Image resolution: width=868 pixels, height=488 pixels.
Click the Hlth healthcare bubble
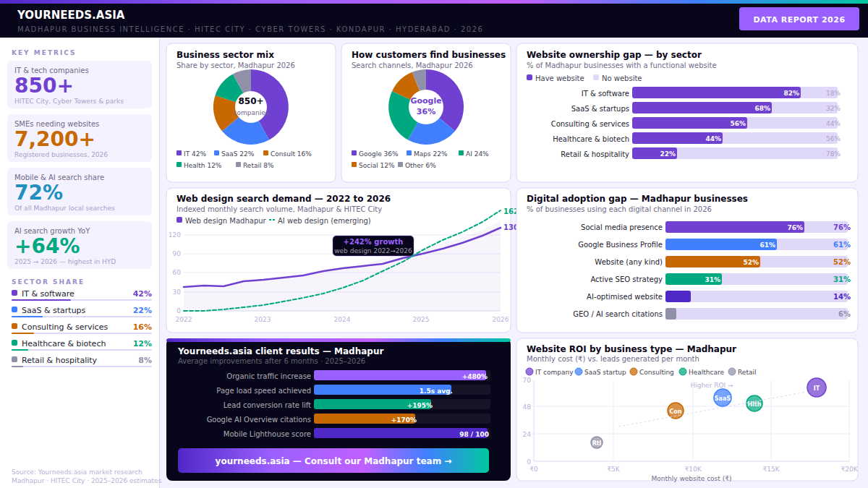tap(754, 404)
